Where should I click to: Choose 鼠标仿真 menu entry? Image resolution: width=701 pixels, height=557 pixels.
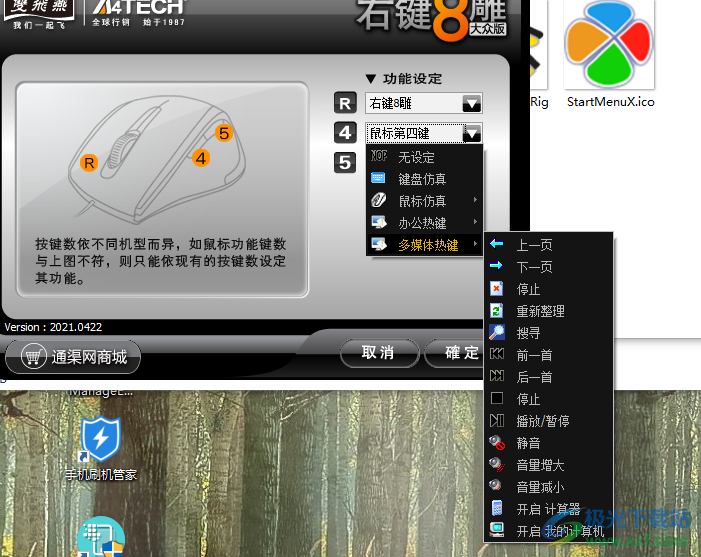[x=424, y=200]
